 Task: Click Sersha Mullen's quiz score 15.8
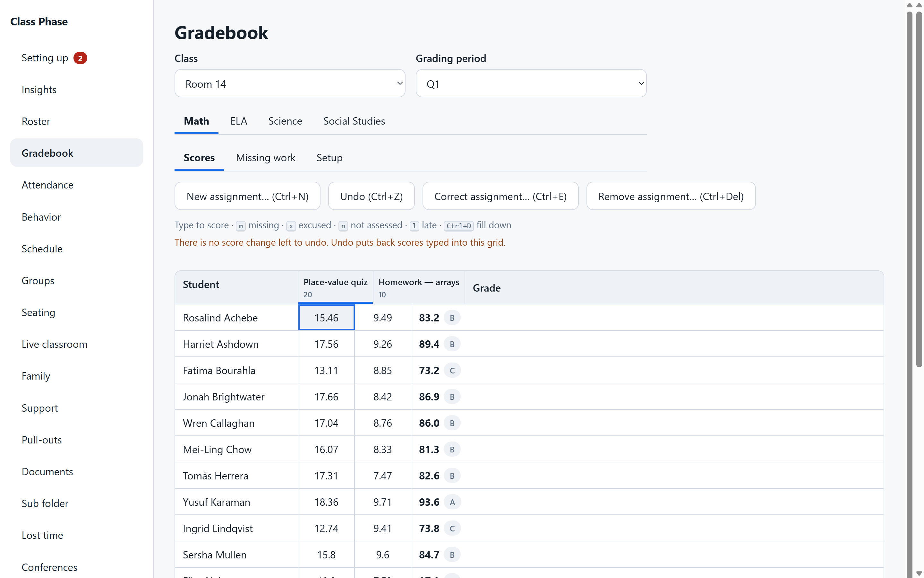click(x=326, y=555)
